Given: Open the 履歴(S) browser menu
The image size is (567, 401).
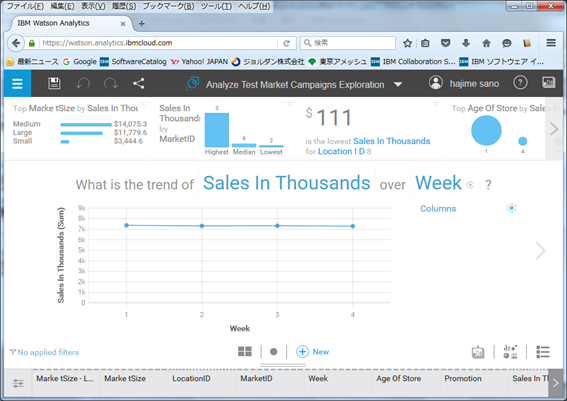Looking at the screenshot, I should coord(124,6).
